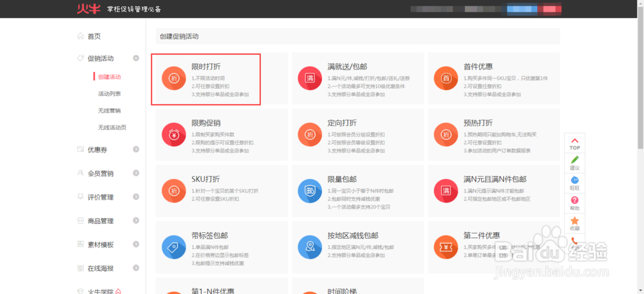Screen dimensions: 644x294
Task: Click the home icon beside 首页
Action: click(80, 36)
